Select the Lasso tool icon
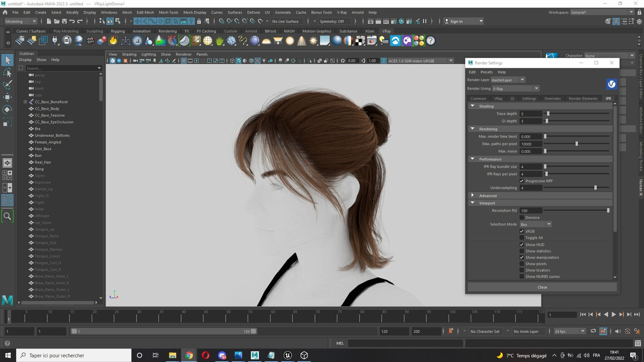The image size is (644, 362). (8, 73)
